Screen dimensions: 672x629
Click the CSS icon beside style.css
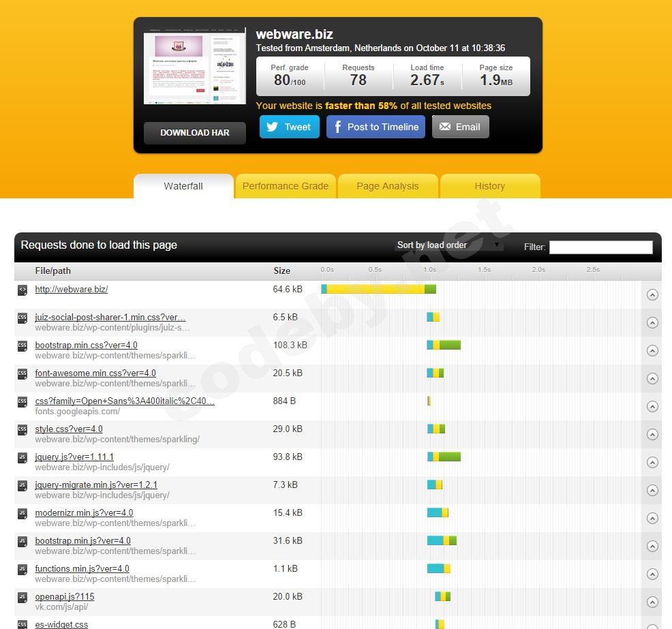(x=22, y=430)
